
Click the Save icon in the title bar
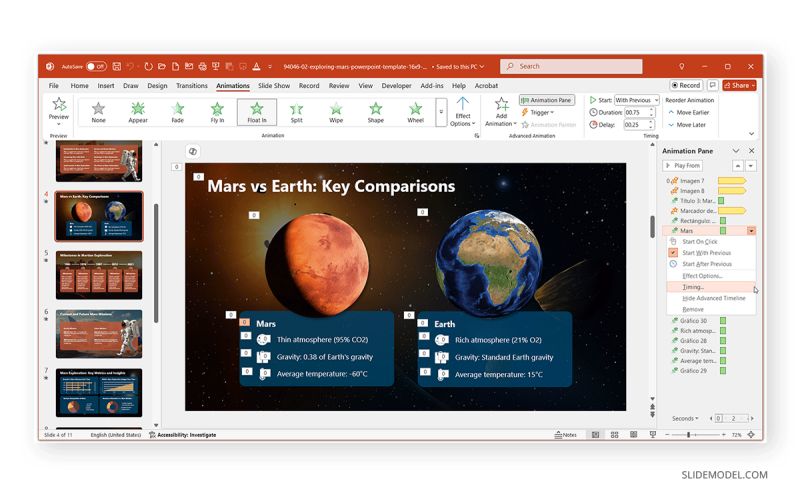(117, 66)
